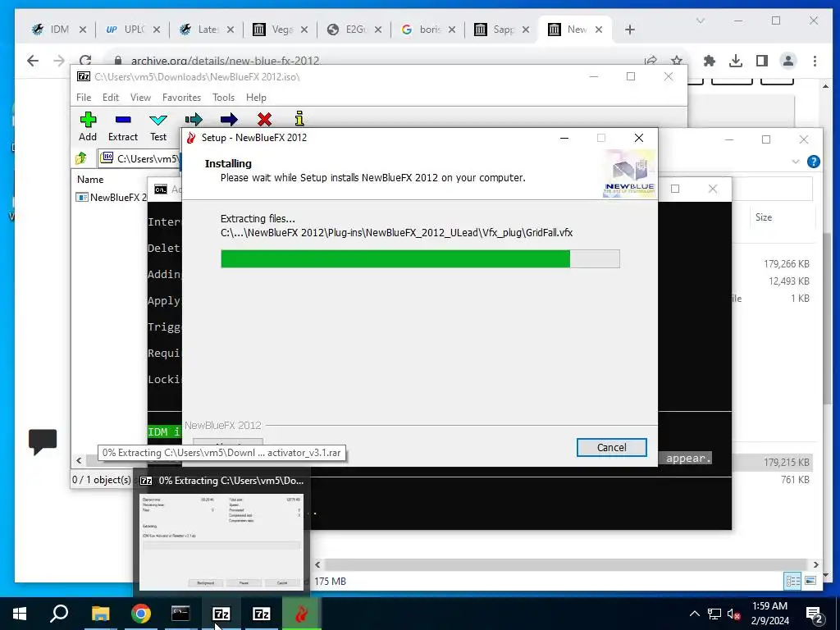Click the muted volume tray icon
The width and height of the screenshot is (840, 630).
(x=733, y=614)
